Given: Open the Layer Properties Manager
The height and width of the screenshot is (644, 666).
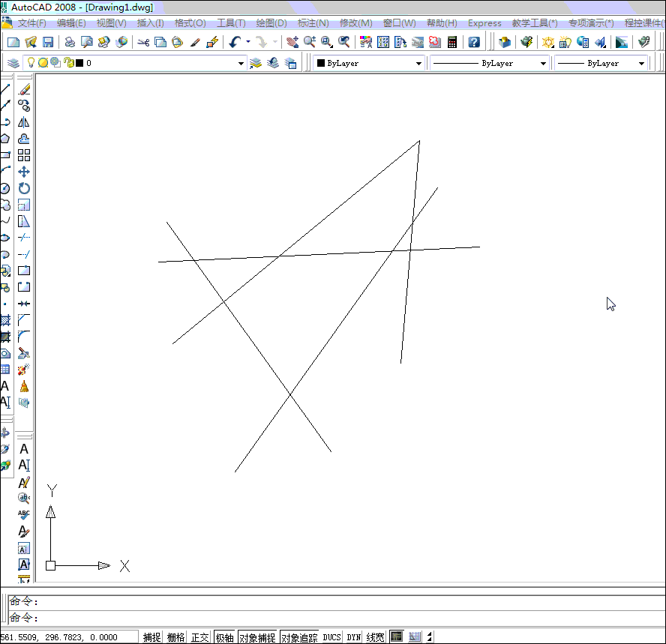Looking at the screenshot, I should (13, 63).
